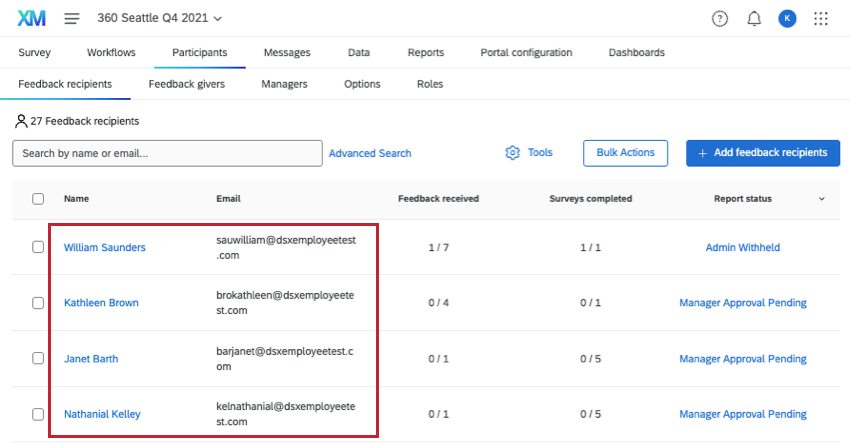Expand the 360 Seattle Q4 2021 project dropdown
The width and height of the screenshot is (850, 445).
point(159,18)
